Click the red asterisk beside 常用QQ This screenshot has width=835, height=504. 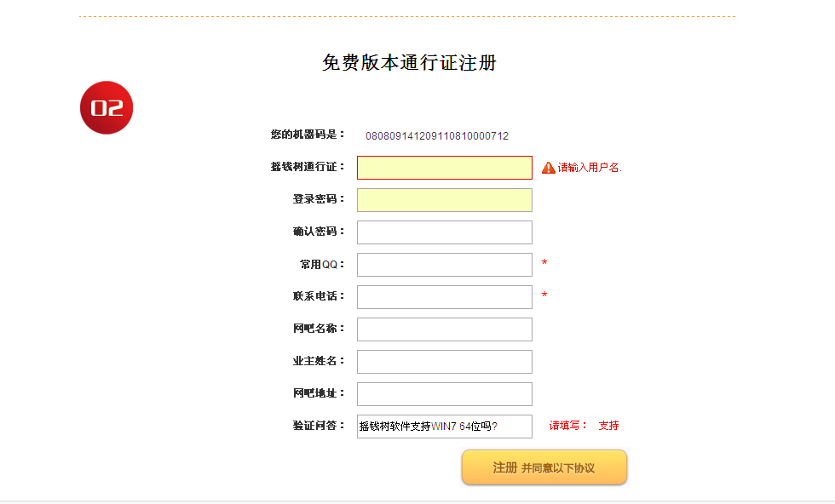click(x=544, y=262)
